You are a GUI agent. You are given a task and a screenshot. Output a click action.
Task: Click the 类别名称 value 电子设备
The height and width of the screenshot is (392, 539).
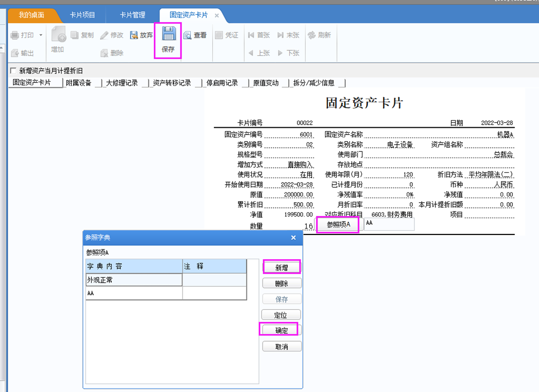(x=400, y=144)
